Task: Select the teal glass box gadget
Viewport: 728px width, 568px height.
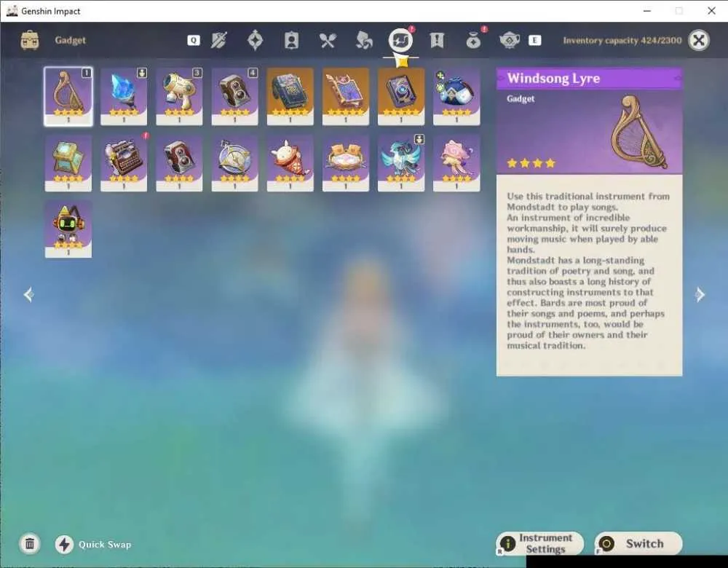Action: click(x=68, y=163)
